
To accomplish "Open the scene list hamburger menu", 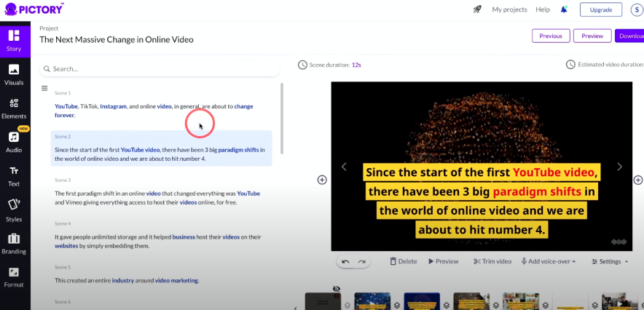I will pyautogui.click(x=44, y=89).
